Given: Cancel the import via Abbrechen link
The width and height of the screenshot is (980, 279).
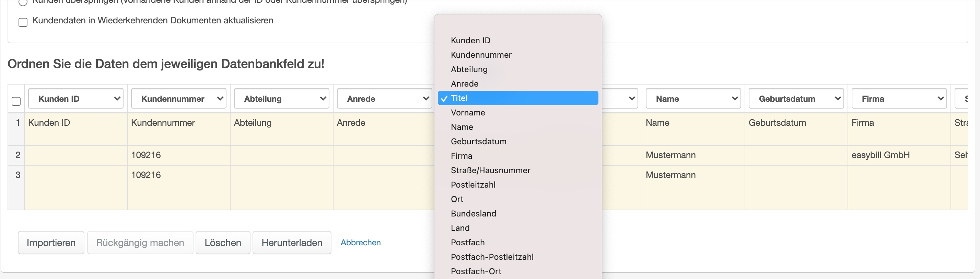Looking at the screenshot, I should click(x=361, y=243).
